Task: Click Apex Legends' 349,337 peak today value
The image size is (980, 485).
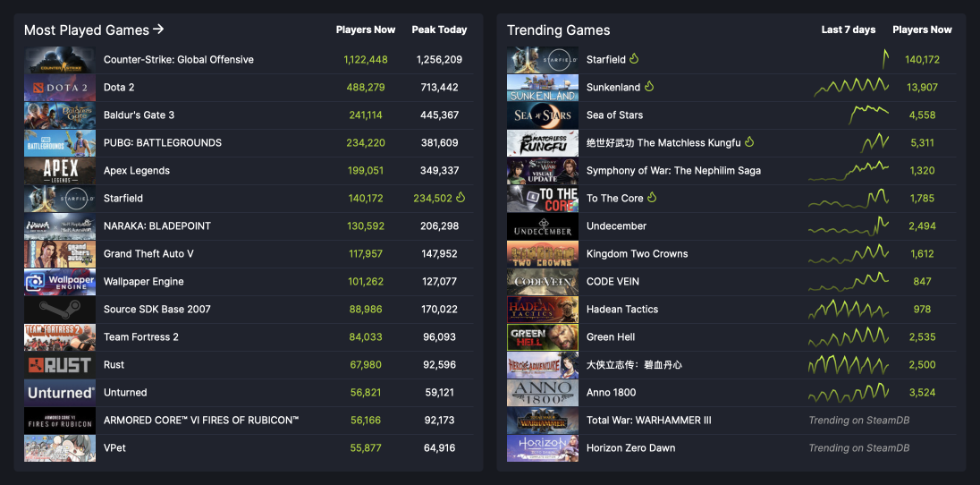Action: pyautogui.click(x=439, y=170)
